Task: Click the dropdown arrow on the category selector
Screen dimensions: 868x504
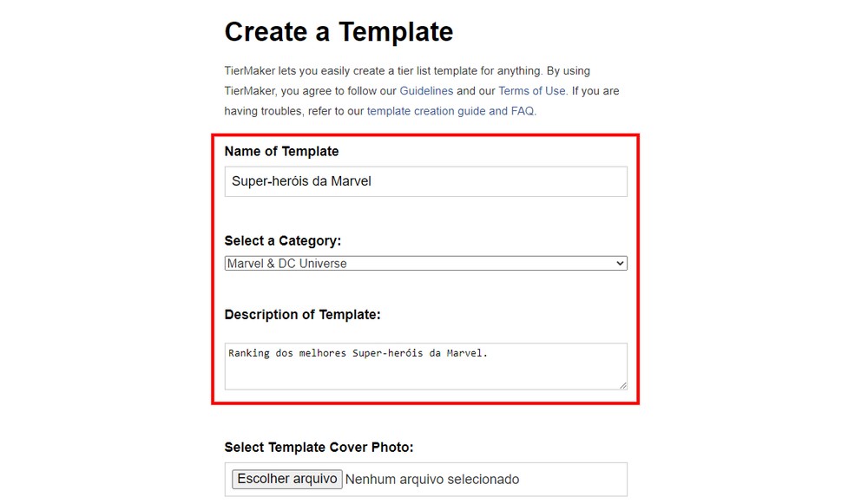Action: pyautogui.click(x=620, y=263)
